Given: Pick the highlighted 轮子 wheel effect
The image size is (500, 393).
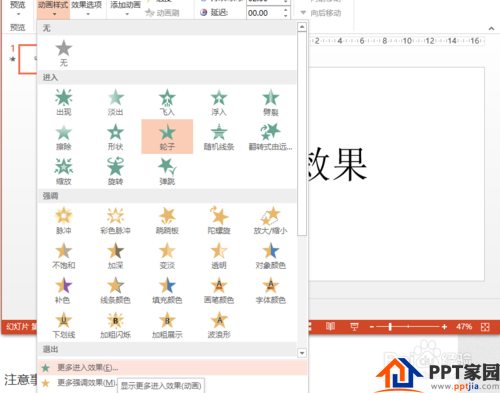Looking at the screenshot, I should point(167,137).
